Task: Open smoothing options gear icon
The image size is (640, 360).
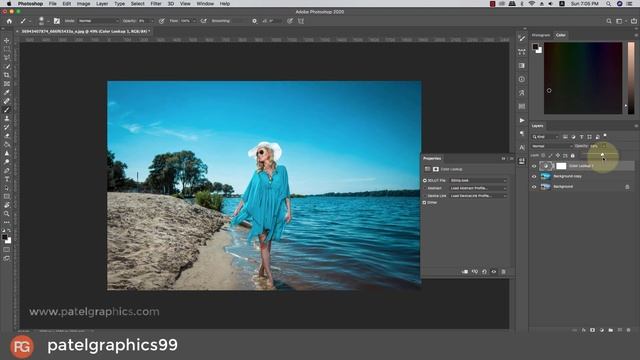Action: coord(254,21)
